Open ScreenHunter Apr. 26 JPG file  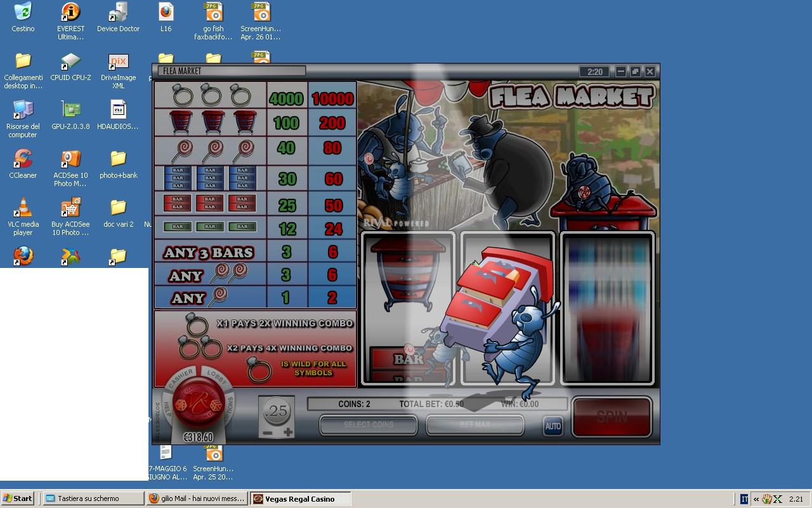[260, 21]
